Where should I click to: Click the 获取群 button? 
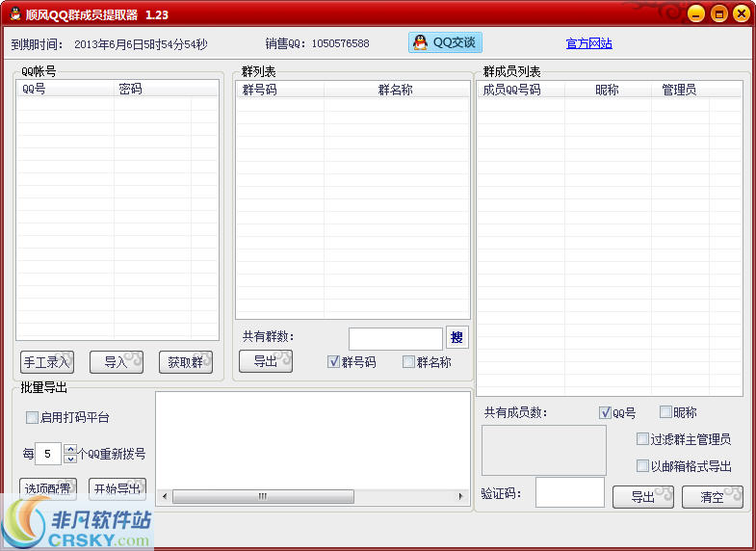(x=186, y=362)
